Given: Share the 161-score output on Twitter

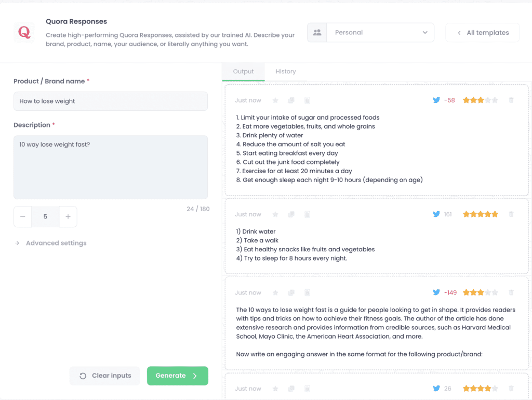Looking at the screenshot, I should (x=436, y=214).
